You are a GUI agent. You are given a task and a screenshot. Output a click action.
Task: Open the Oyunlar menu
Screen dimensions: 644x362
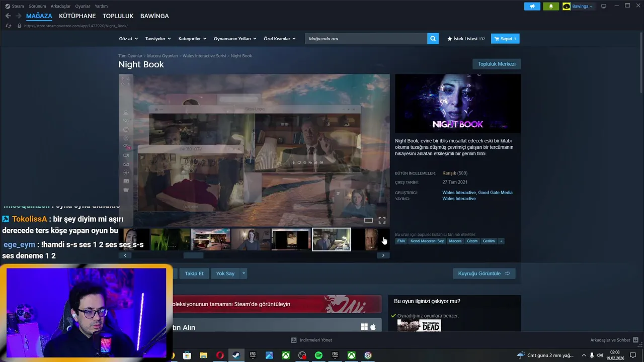point(83,7)
